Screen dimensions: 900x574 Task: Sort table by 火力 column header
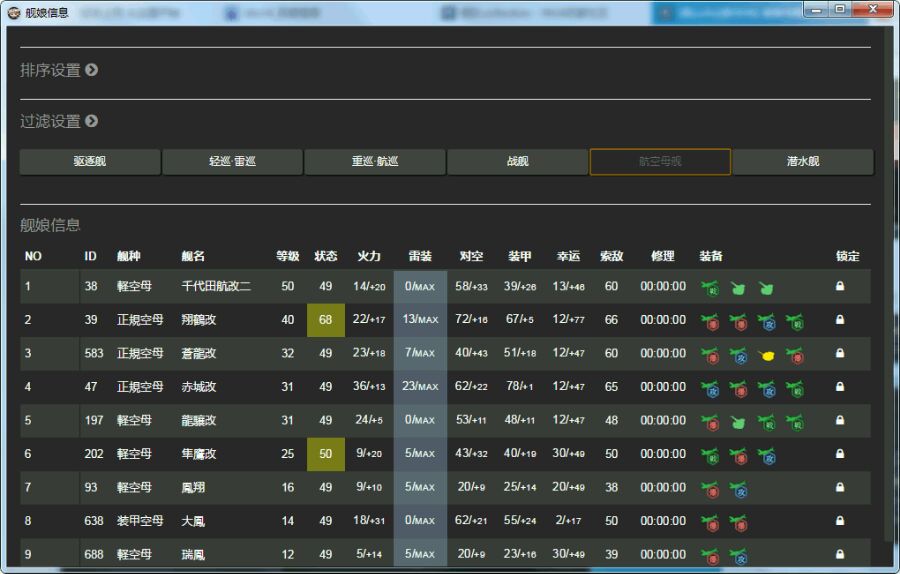pyautogui.click(x=368, y=256)
